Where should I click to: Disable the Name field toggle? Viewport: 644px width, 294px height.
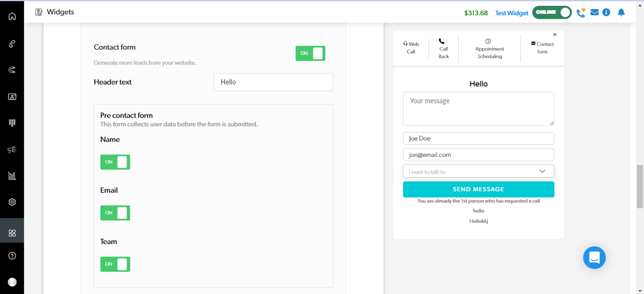(115, 162)
